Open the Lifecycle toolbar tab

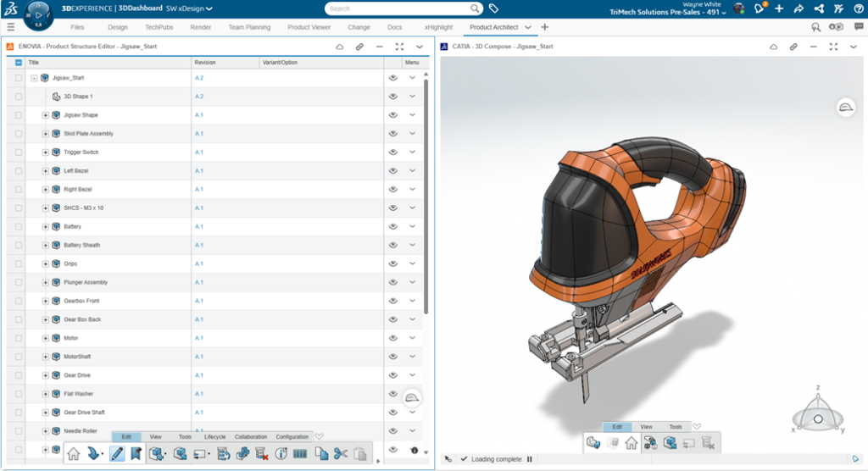[215, 437]
